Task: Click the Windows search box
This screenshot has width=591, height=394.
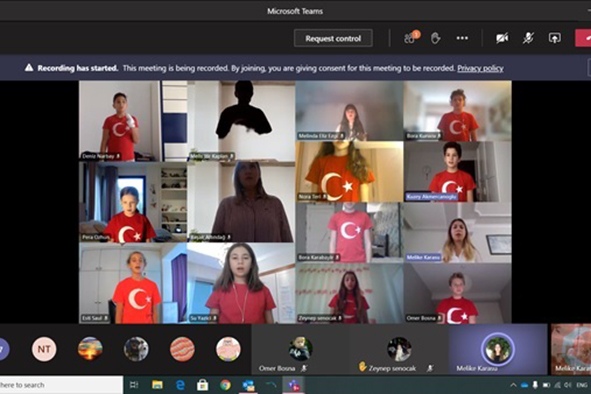Action: click(61, 385)
